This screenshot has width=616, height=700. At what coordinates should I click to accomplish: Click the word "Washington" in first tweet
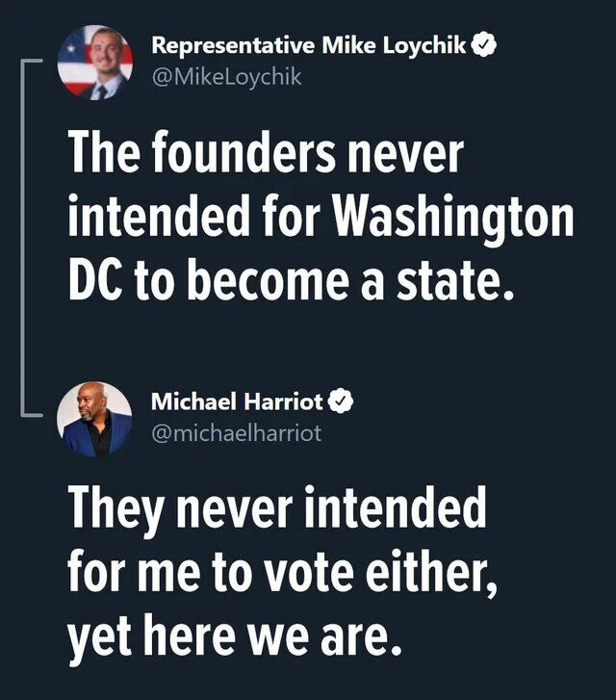(452, 219)
